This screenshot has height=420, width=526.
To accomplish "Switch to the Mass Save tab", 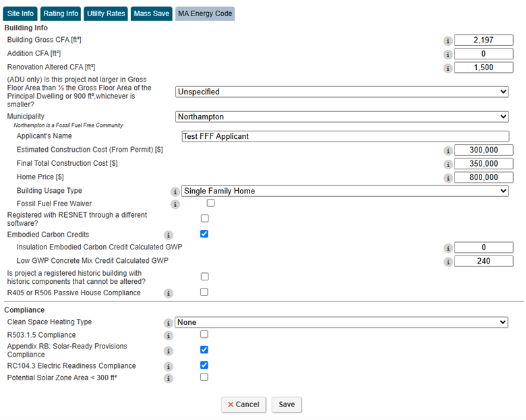I will point(152,13).
